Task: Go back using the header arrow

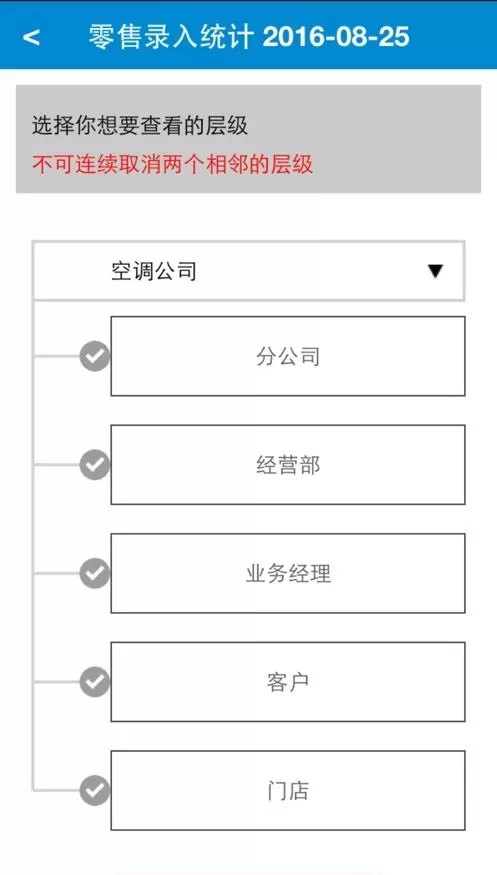Action: (31, 37)
